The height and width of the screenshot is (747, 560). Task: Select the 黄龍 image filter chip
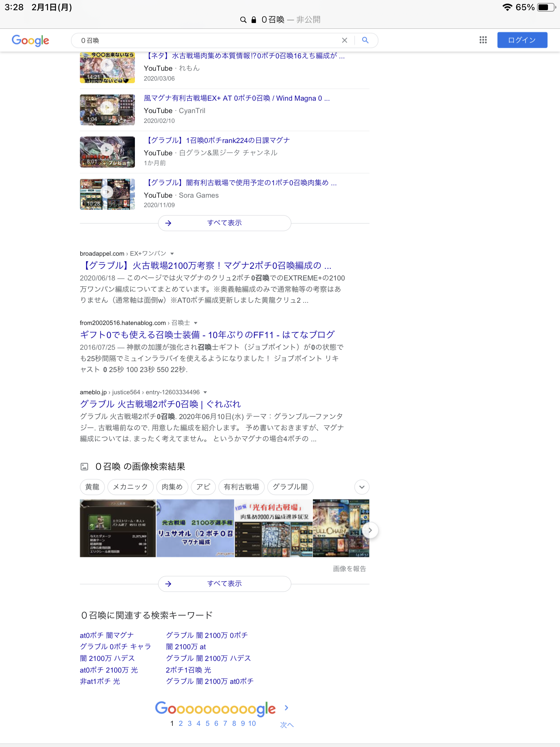[92, 487]
